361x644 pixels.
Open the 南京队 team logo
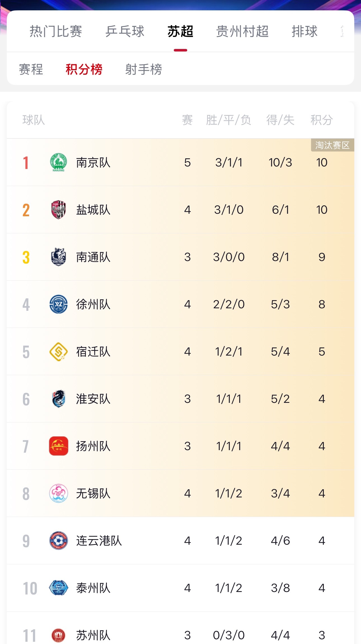click(x=58, y=162)
